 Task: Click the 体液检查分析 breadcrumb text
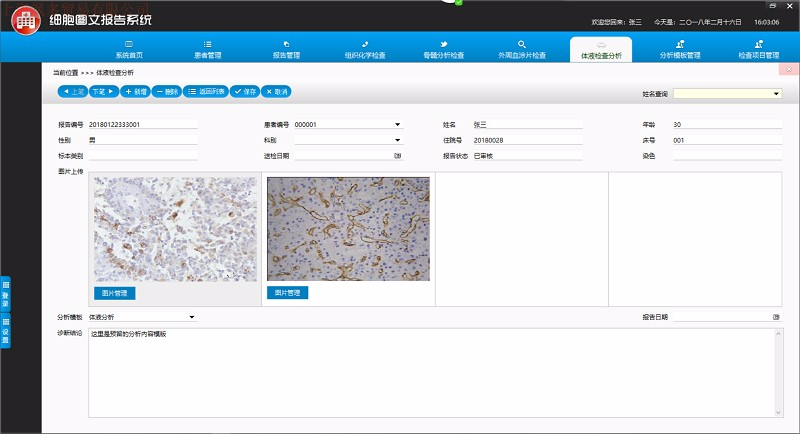[115, 72]
